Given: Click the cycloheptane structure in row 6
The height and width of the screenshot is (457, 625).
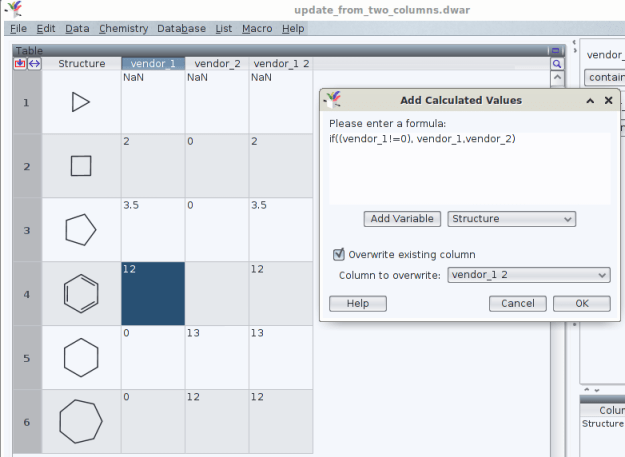Looking at the screenshot, I should [x=81, y=421].
